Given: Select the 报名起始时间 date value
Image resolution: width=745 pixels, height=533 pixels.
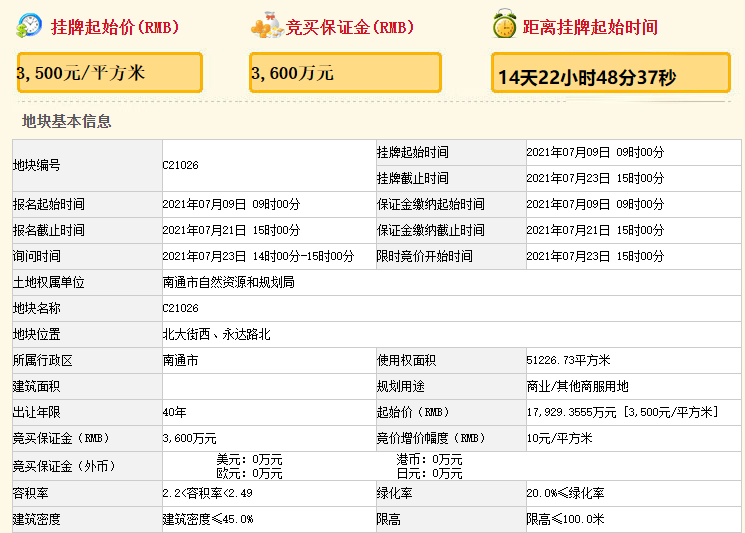Looking at the screenshot, I should click(x=231, y=205).
